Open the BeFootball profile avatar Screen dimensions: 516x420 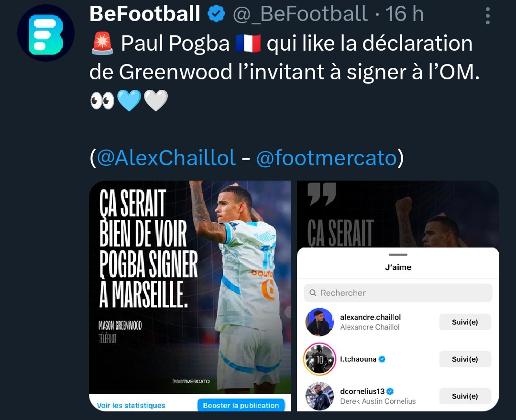click(46, 33)
